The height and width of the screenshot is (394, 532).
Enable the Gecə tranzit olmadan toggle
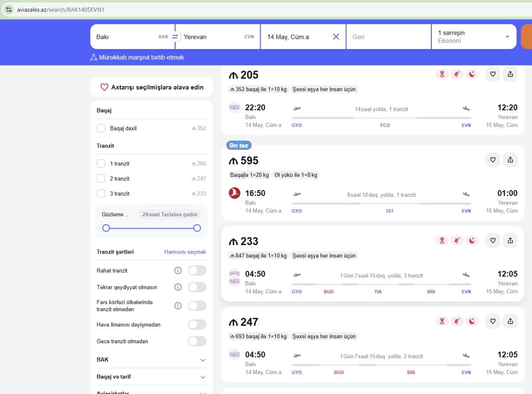point(197,341)
